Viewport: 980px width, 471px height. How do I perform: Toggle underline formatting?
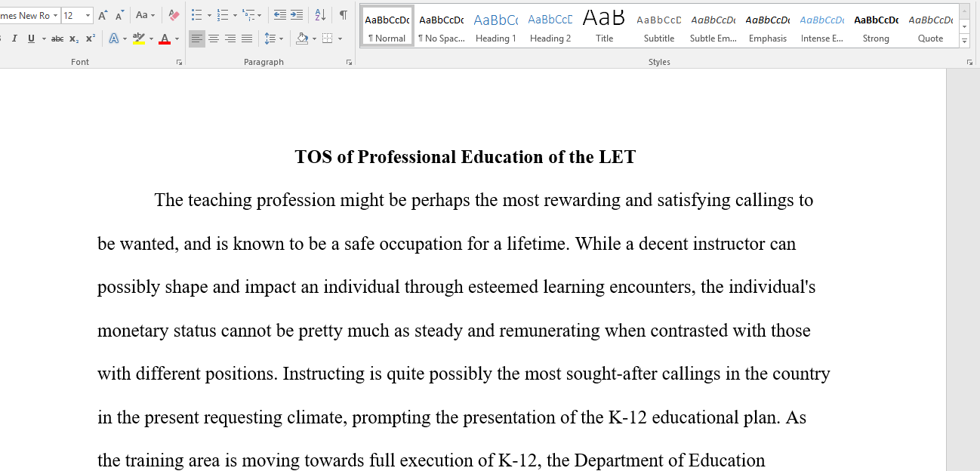[31, 38]
